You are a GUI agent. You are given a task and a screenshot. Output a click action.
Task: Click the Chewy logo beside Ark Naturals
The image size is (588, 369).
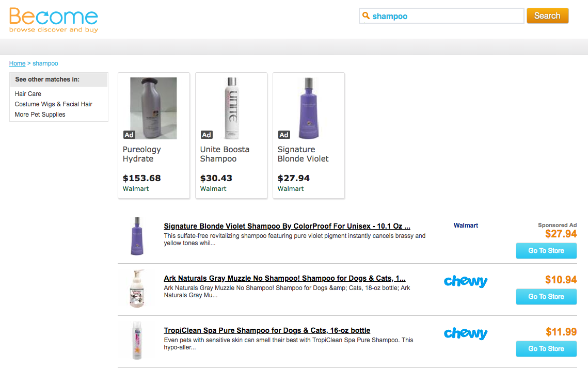[466, 282]
